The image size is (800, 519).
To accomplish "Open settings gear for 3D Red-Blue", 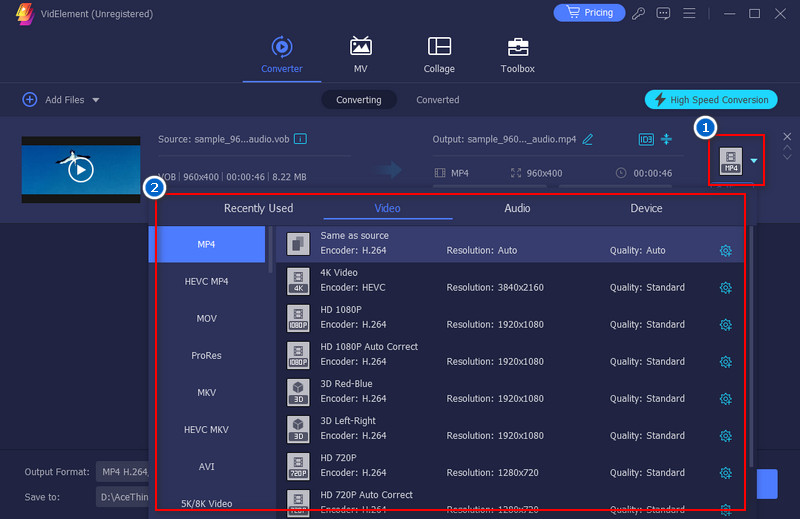I will [x=726, y=399].
